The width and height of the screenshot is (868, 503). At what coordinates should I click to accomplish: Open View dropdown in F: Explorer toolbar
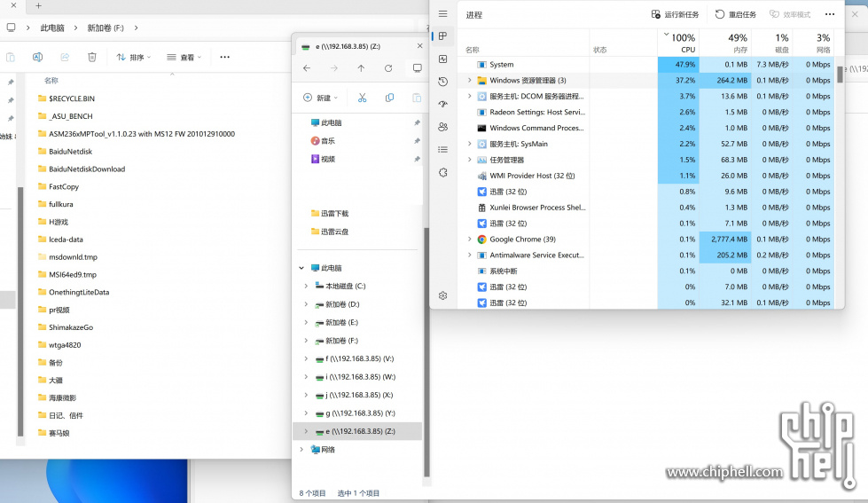click(184, 57)
